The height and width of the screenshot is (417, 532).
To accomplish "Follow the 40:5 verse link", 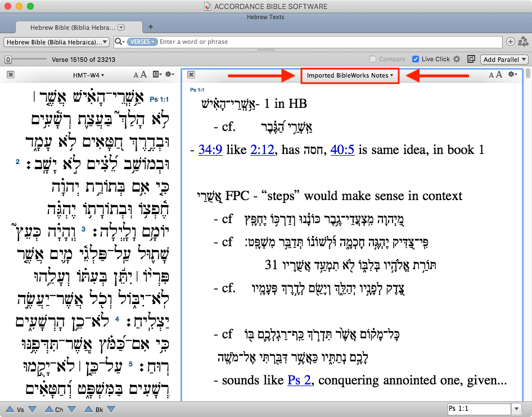I will (x=342, y=149).
